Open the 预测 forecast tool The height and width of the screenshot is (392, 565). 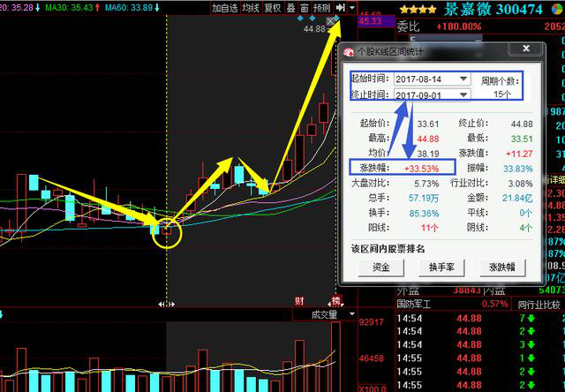(321, 7)
